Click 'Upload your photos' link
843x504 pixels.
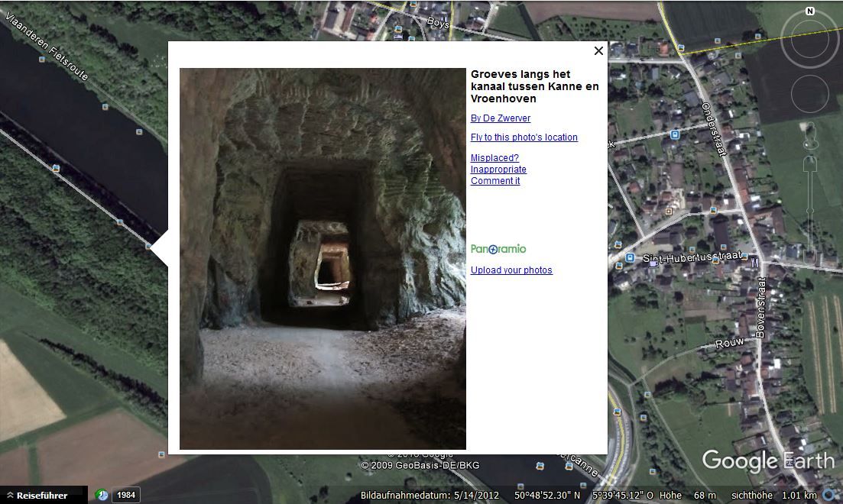[511, 270]
